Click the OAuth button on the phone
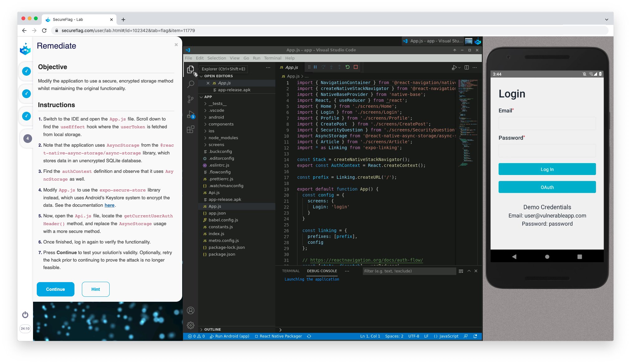Screen dimensions: 631x364 [x=547, y=187]
